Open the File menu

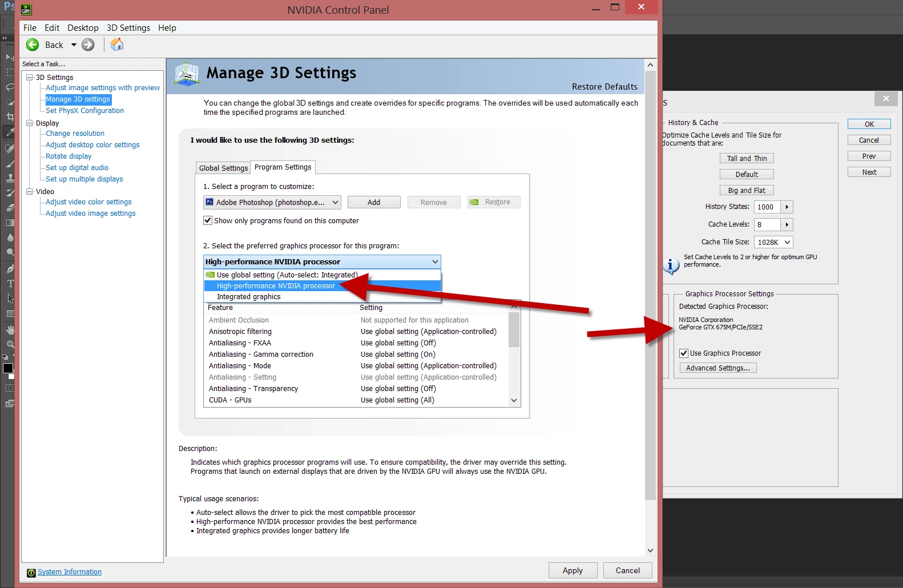[x=30, y=28]
